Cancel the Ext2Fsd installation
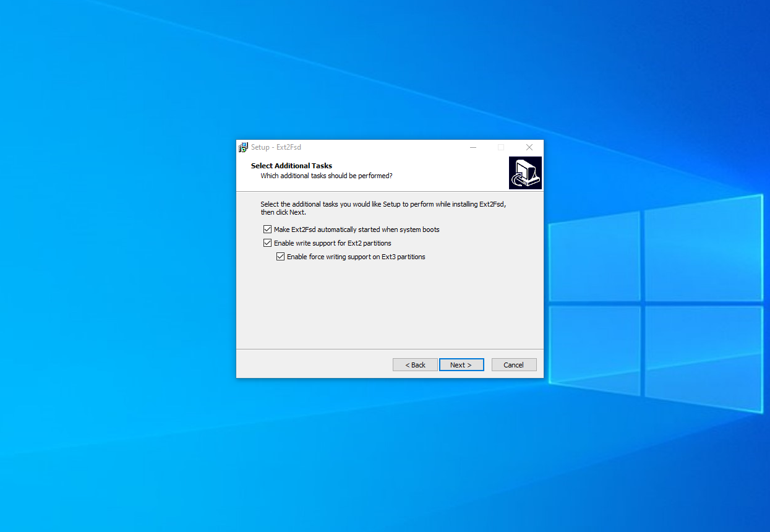 coord(514,364)
